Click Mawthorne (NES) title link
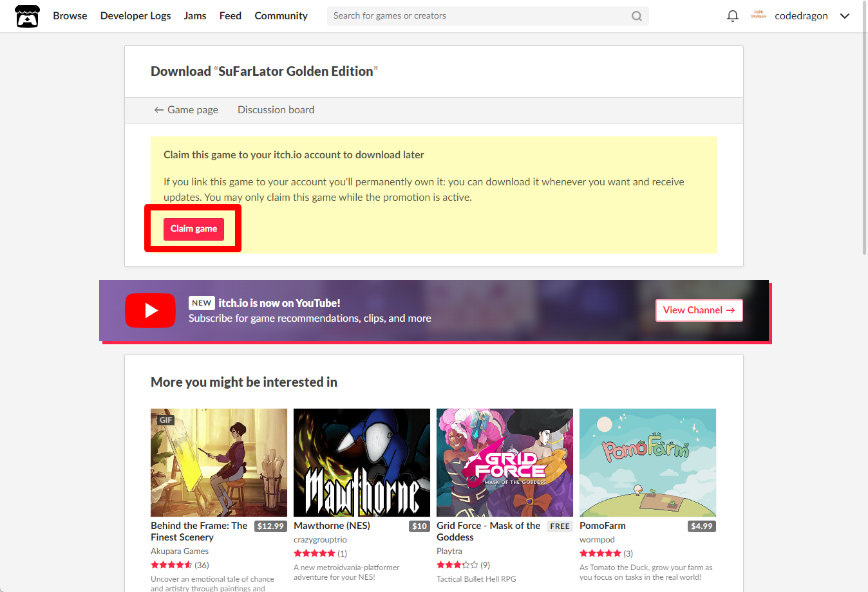Viewport: 868px width, 592px height. pos(332,526)
